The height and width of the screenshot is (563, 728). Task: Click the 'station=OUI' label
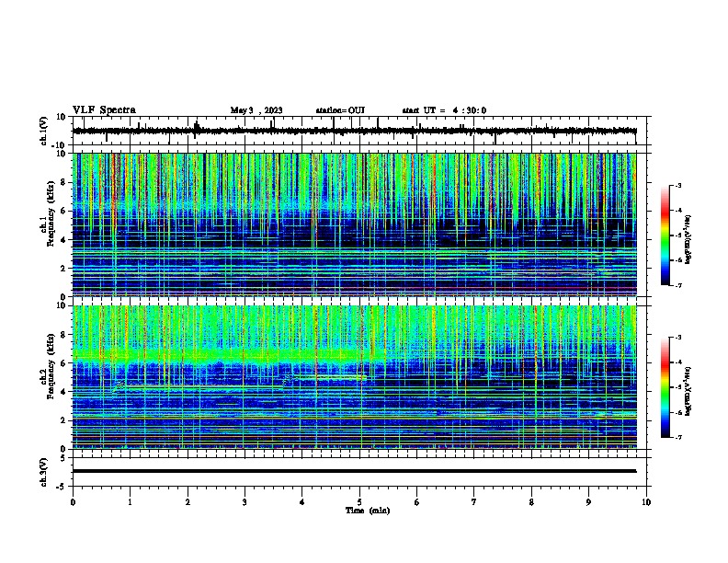[x=340, y=110]
